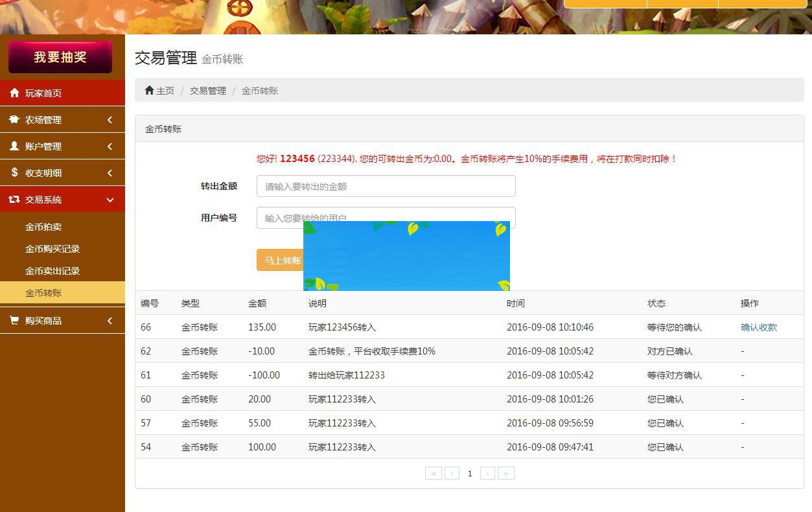Click the 马上转账 transfer button
The width and height of the screenshot is (812, 512).
point(282,260)
